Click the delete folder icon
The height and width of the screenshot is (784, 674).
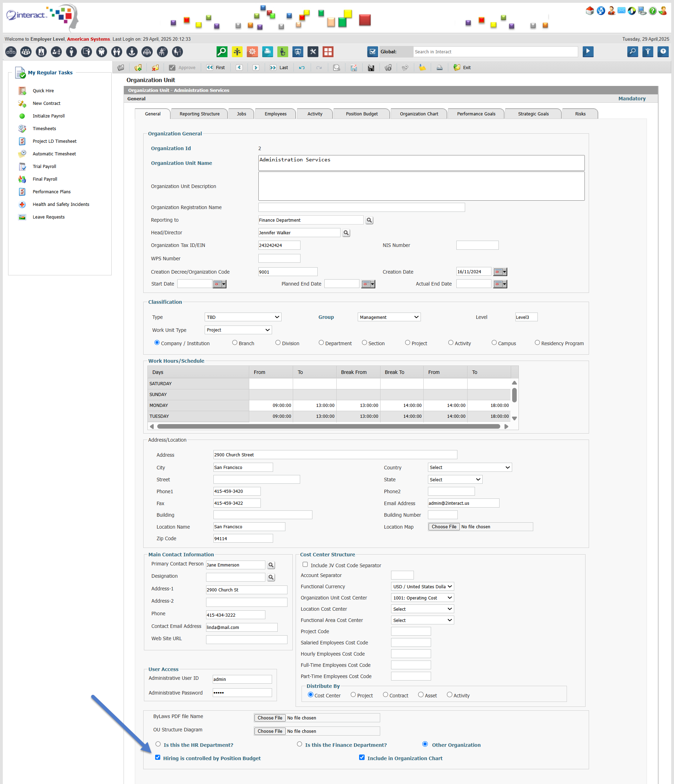pyautogui.click(x=155, y=68)
